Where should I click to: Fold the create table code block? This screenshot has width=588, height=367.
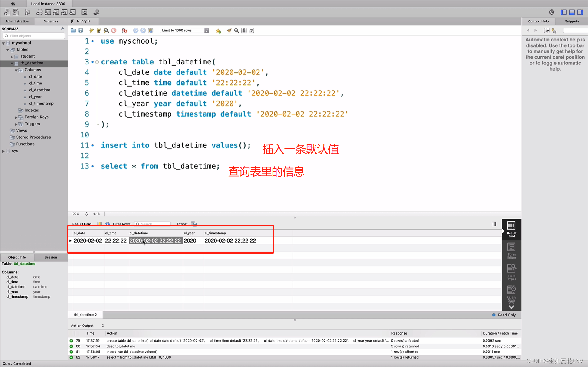click(x=97, y=62)
